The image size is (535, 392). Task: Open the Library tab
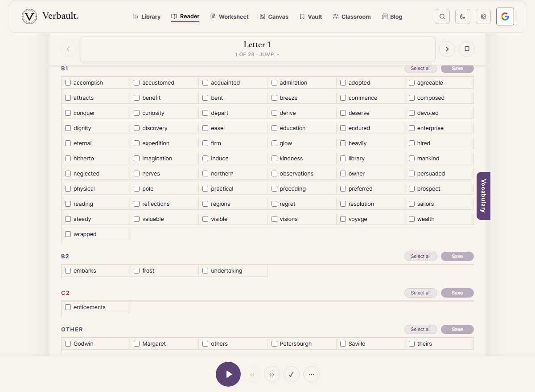(147, 16)
